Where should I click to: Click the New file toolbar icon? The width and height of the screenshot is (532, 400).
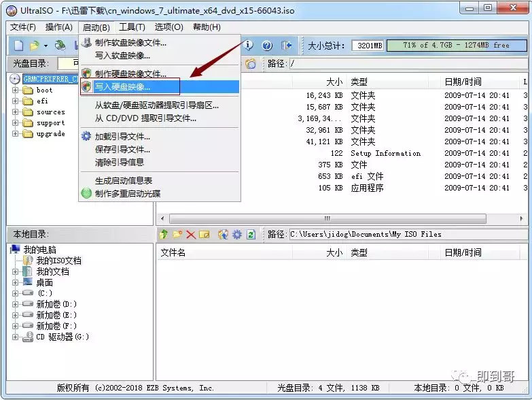19,46
